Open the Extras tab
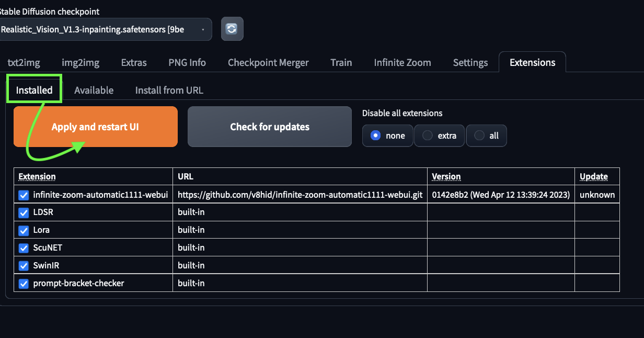 click(134, 62)
